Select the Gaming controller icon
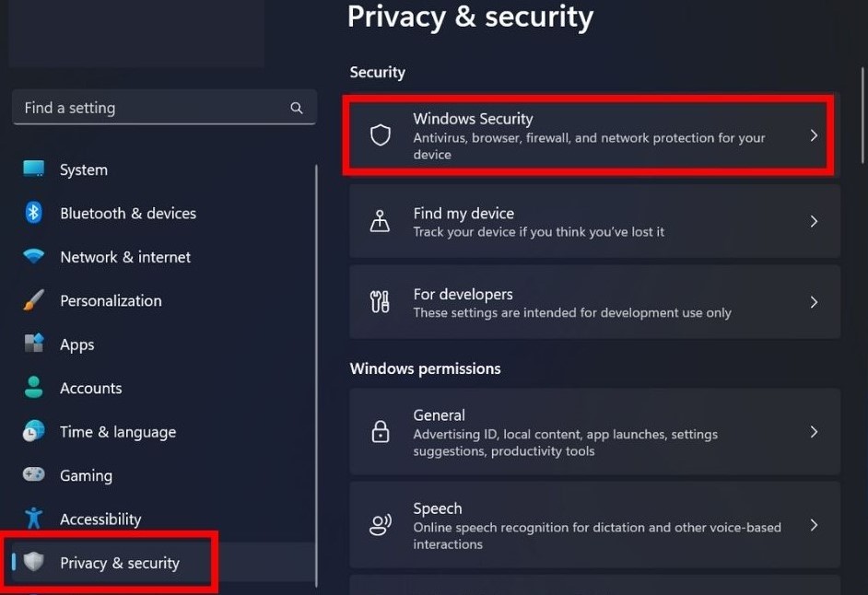 click(x=33, y=475)
